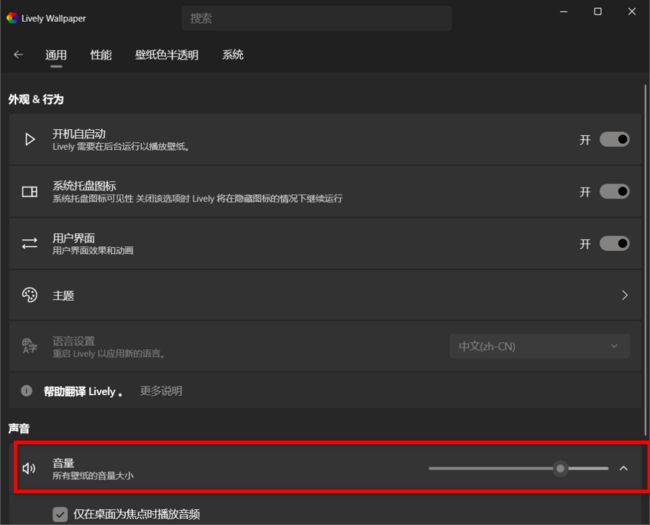Turn off the 开机自启动 toggle
650x525 pixels.
614,139
